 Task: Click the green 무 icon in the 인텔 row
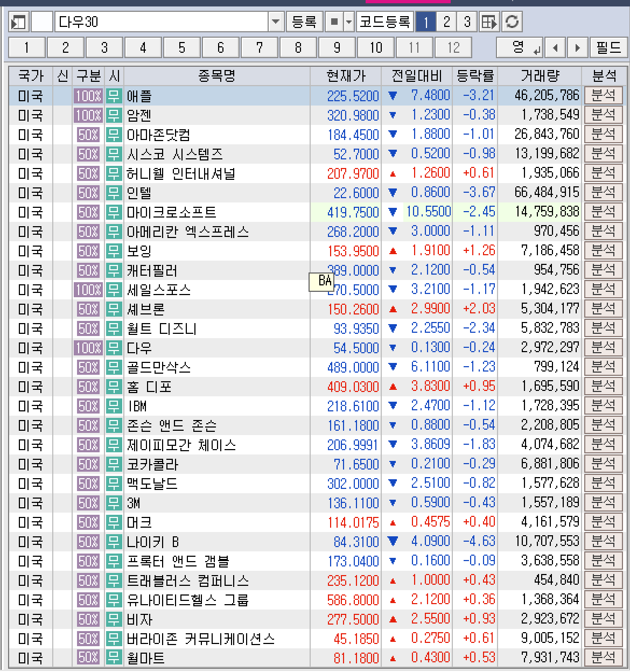(114, 193)
